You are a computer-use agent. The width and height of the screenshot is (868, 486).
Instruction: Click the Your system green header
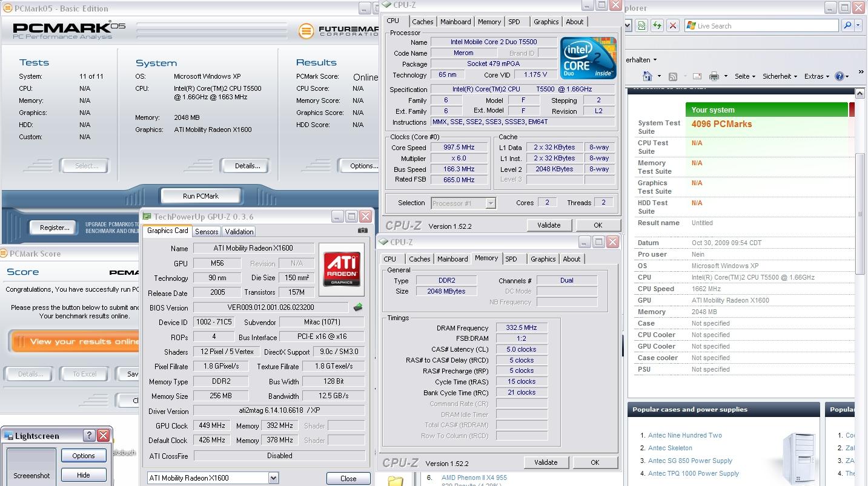point(766,110)
